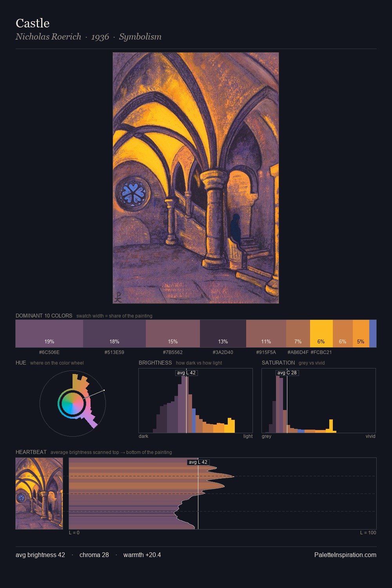Viewport: 392px width, 588px height.
Task: Click the title text Castle
Action: click(x=33, y=23)
